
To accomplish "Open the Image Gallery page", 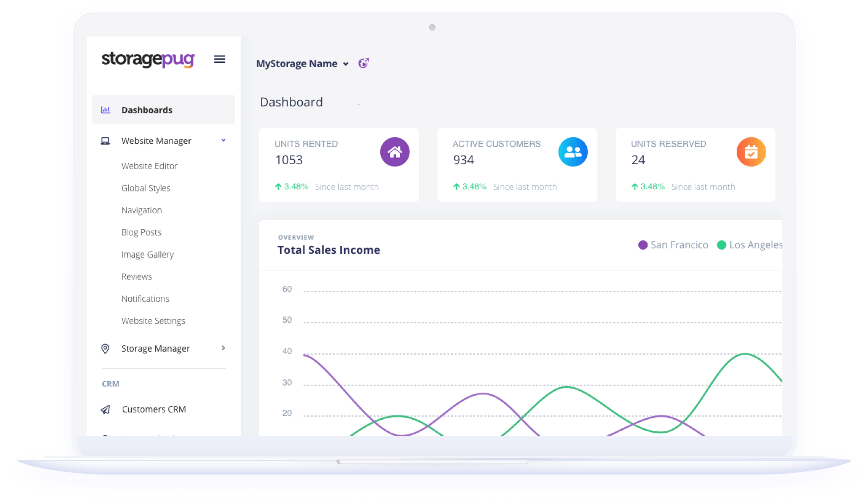I will (x=147, y=254).
